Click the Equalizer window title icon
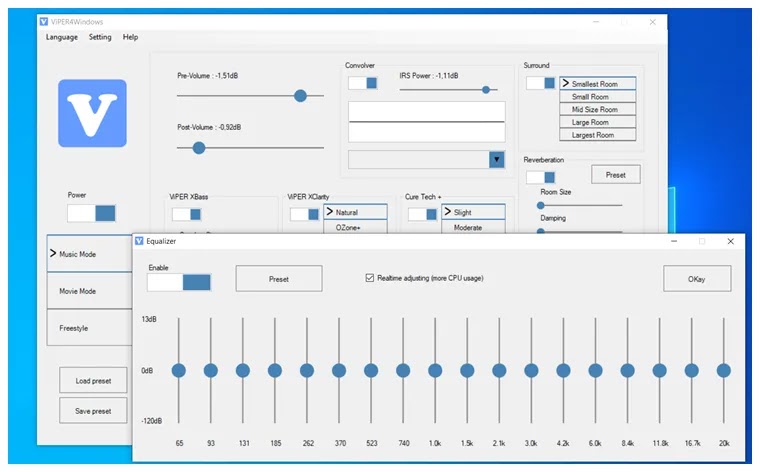The width and height of the screenshot is (760, 472). 139,241
